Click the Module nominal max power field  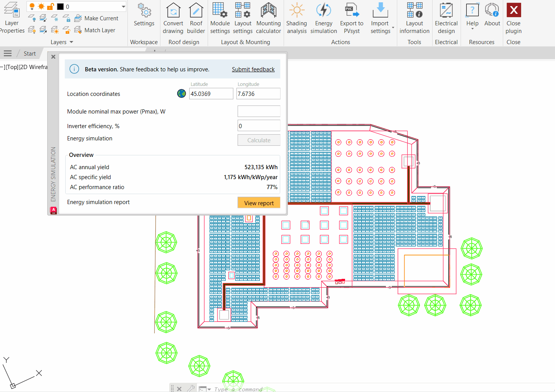(259, 111)
